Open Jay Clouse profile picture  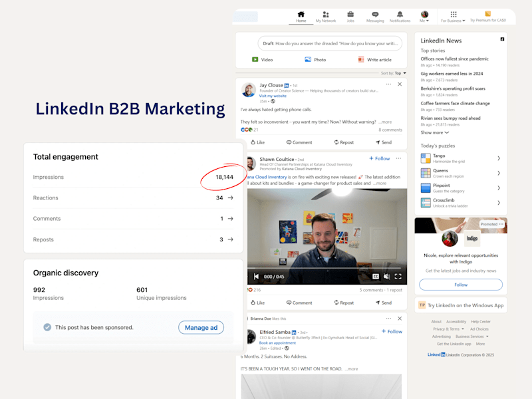pyautogui.click(x=249, y=90)
